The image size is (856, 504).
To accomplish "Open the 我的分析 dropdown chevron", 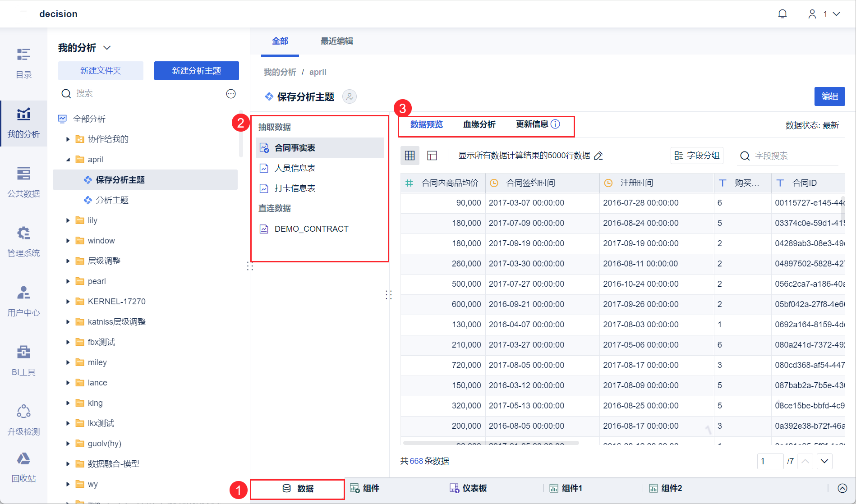I will coord(107,48).
